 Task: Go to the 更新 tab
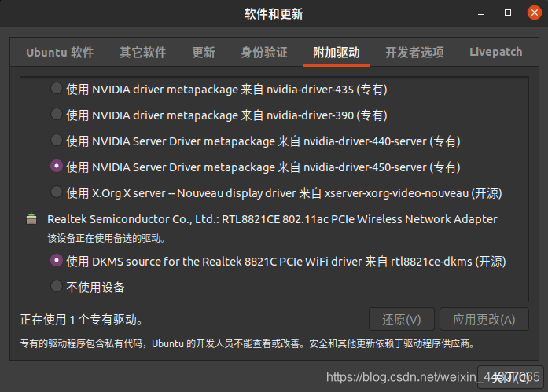coord(204,53)
